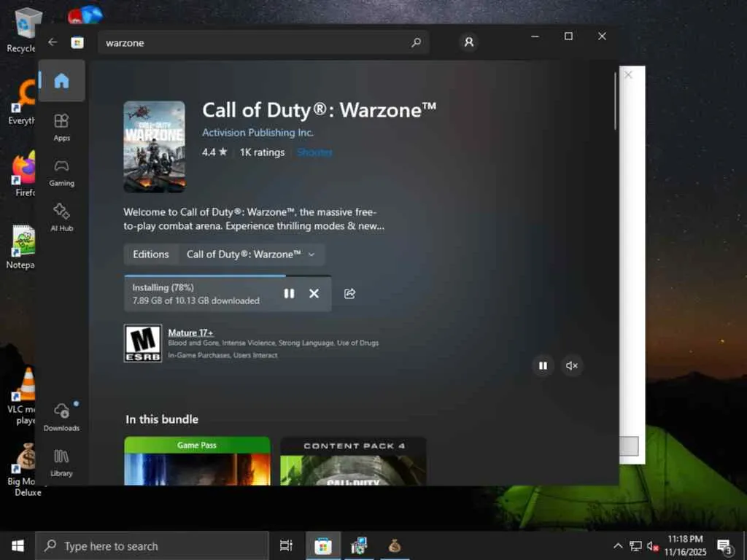Open the Shooter category link

(314, 152)
